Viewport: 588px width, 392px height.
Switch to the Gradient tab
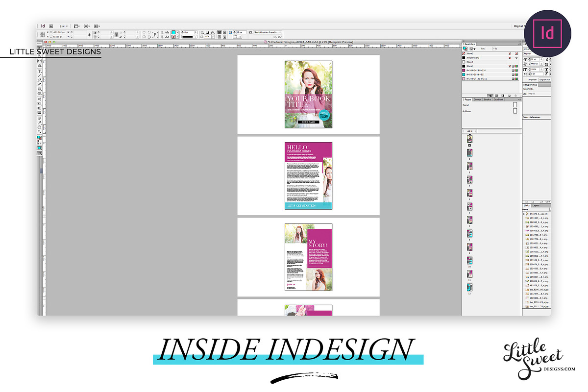(498, 99)
